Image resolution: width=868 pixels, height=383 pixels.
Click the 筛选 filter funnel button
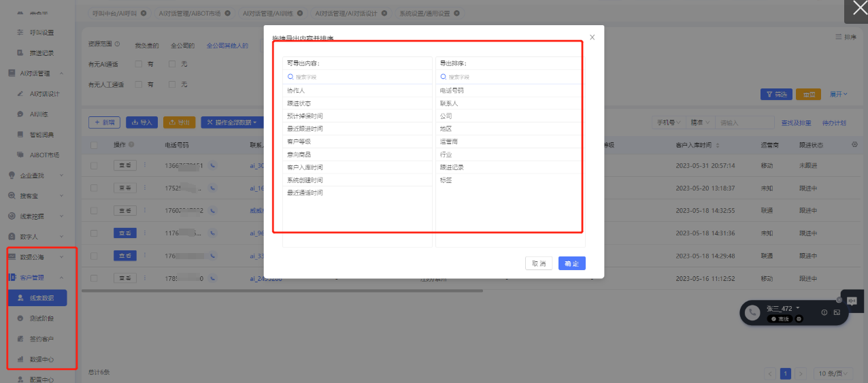pyautogui.click(x=775, y=95)
